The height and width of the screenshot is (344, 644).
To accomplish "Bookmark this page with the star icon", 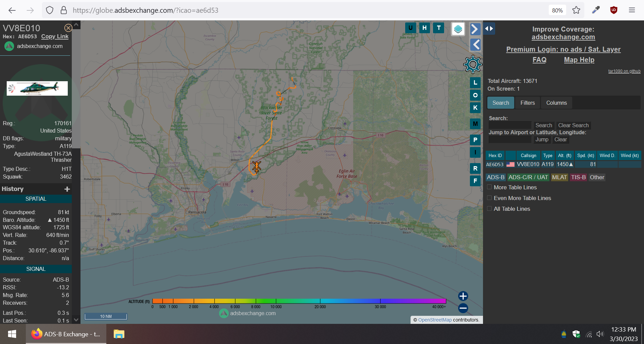I will click(x=576, y=10).
